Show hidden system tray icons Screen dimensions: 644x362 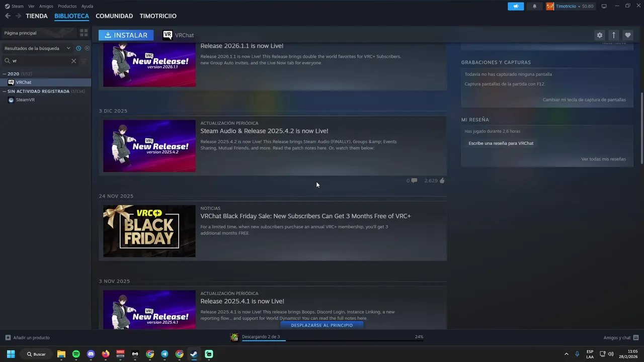[566, 354]
